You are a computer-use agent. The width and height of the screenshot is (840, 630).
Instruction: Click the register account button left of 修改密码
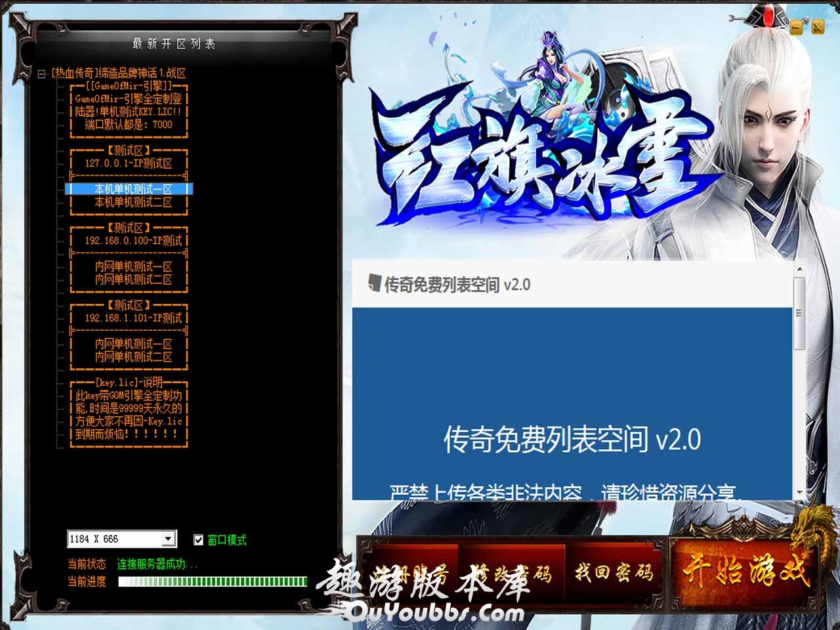pyautogui.click(x=409, y=572)
